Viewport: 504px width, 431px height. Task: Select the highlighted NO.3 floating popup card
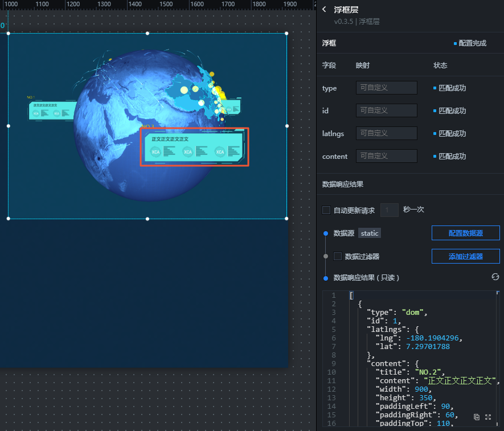[194, 147]
